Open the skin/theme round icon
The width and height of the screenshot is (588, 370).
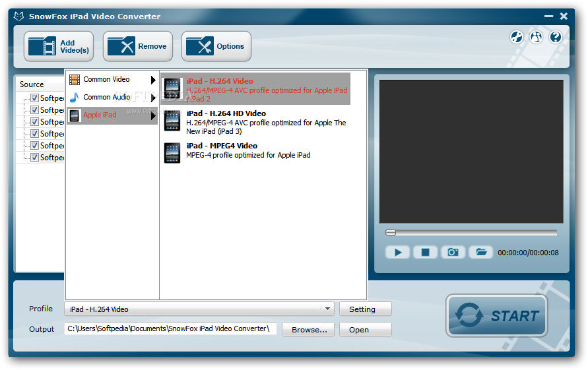coord(516,37)
